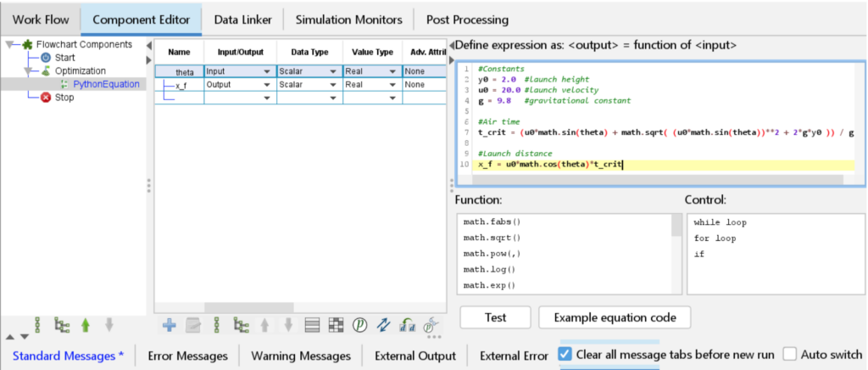Switch to the Data Linker tab
The height and width of the screenshot is (370, 868).
click(x=242, y=19)
